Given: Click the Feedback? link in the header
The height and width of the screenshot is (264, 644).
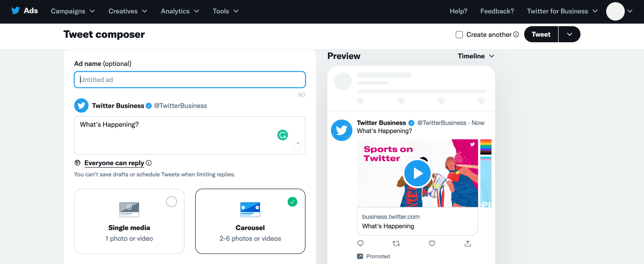Looking at the screenshot, I should tap(497, 11).
